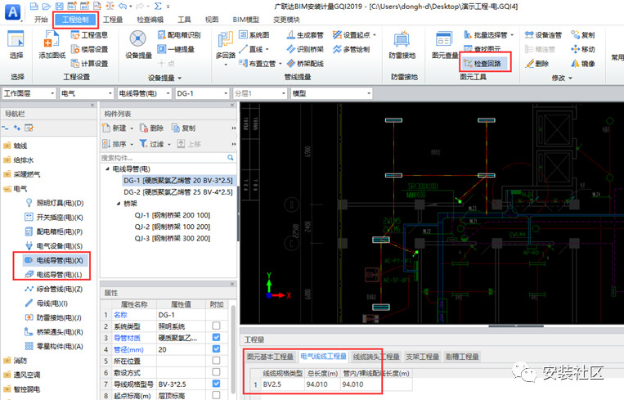Viewport: 624px width, 400px height.
Task: Open the 剔槽工程量 tab
Action: [462, 357]
